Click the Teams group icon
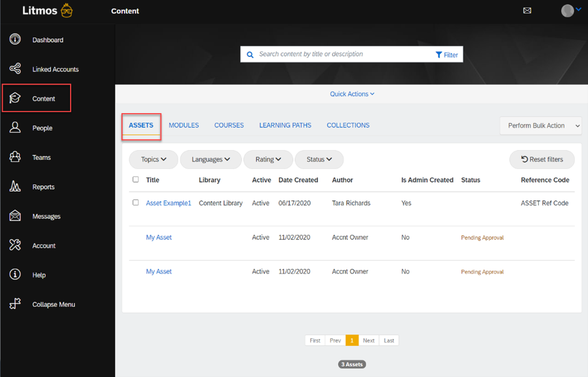Screen dimensions: 588x377 point(15,156)
